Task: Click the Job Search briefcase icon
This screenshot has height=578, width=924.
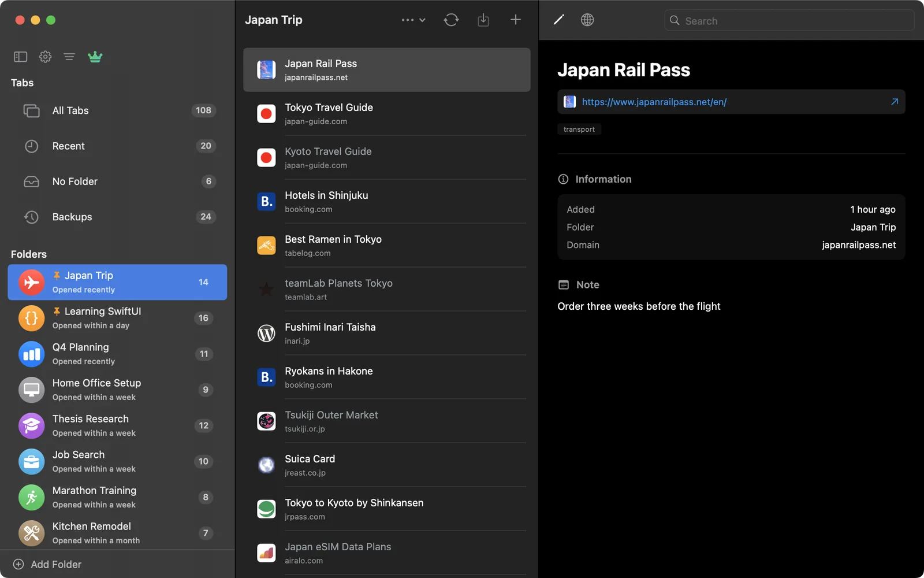Action: click(31, 461)
